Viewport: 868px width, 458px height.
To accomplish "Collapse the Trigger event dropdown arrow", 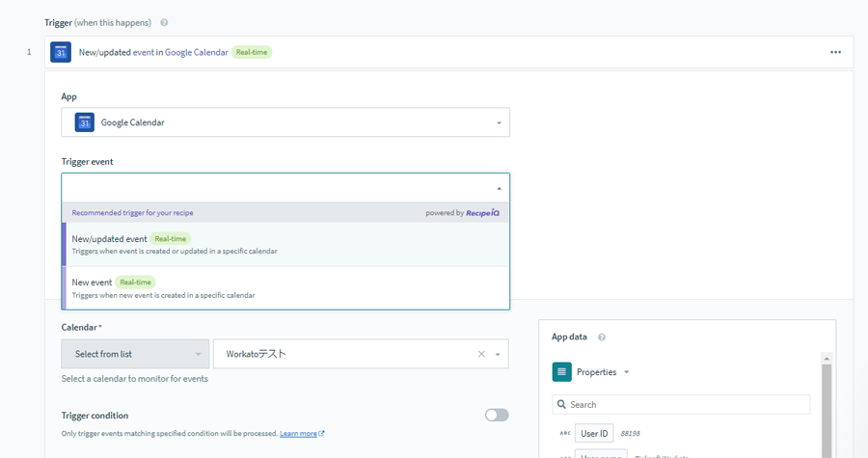I will [x=499, y=189].
